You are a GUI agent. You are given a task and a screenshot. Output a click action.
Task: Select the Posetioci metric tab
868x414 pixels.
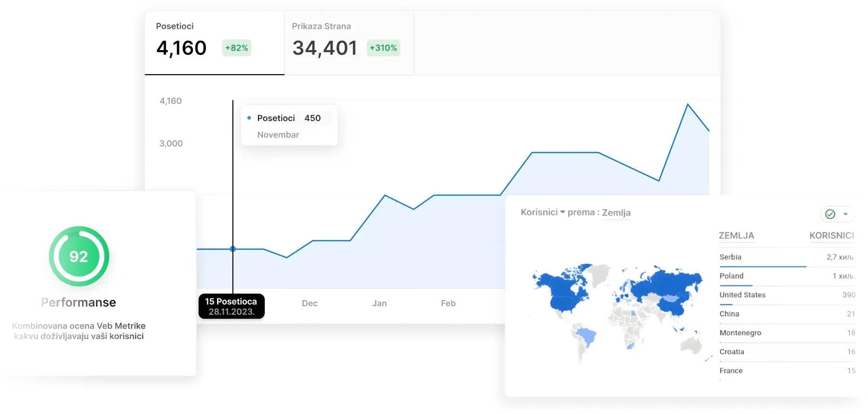[214, 43]
